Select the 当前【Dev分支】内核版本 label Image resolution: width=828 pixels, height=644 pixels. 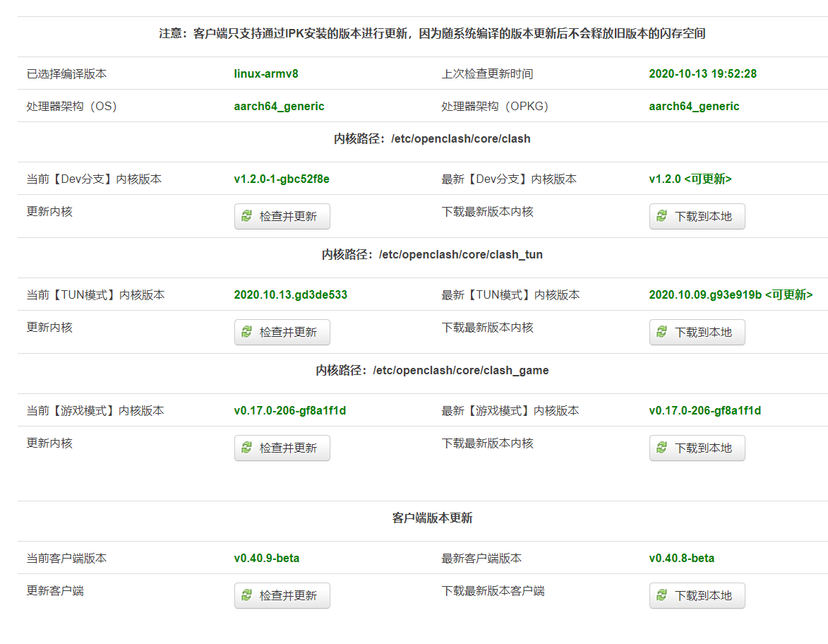(x=94, y=179)
